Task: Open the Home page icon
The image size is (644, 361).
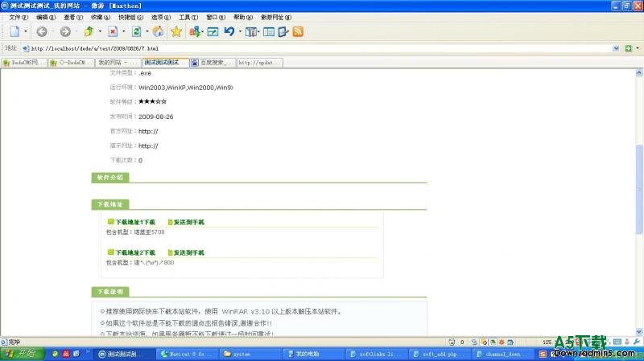Action: pyautogui.click(x=158, y=31)
